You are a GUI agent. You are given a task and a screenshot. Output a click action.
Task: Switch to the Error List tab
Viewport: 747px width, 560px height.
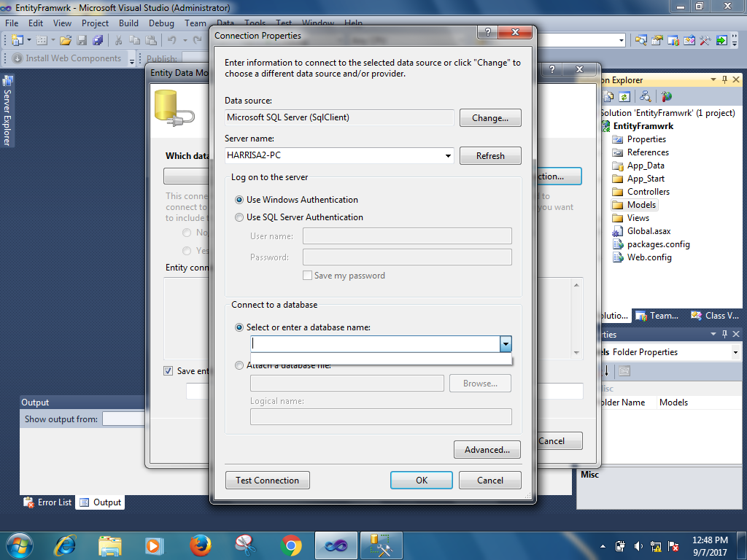click(x=47, y=502)
